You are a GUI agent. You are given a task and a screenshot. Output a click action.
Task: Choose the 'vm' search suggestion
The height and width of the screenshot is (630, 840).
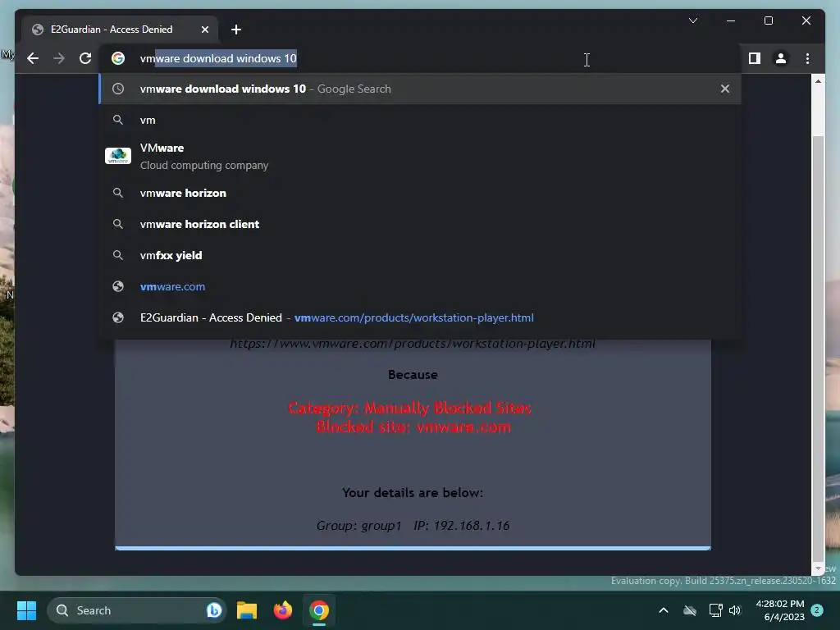[x=421, y=120]
